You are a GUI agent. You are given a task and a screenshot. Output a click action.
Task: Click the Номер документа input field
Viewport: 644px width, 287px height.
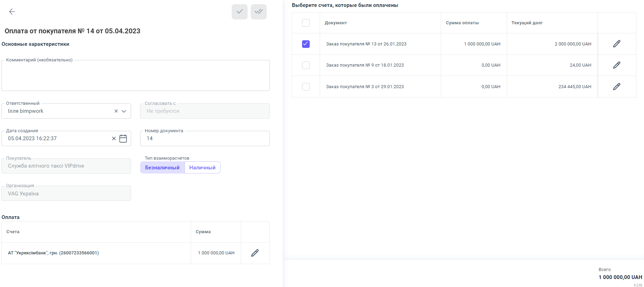pos(205,138)
